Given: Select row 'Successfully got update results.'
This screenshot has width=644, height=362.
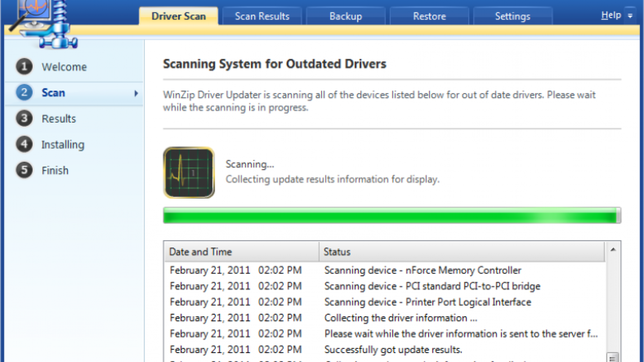Looking at the screenshot, I should (x=385, y=349).
